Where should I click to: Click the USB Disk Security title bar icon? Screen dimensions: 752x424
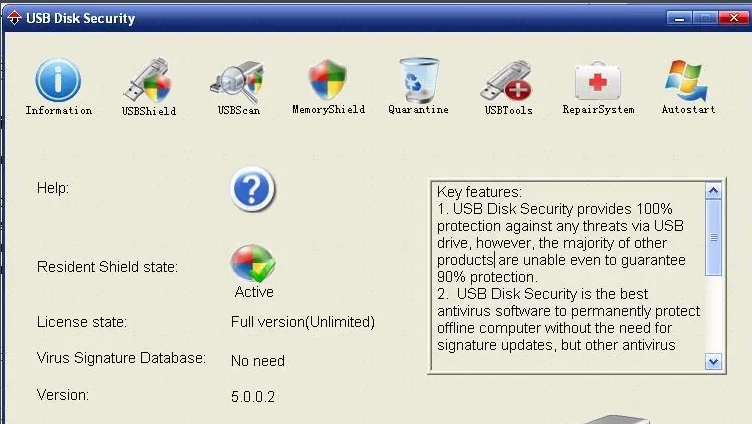tap(13, 18)
